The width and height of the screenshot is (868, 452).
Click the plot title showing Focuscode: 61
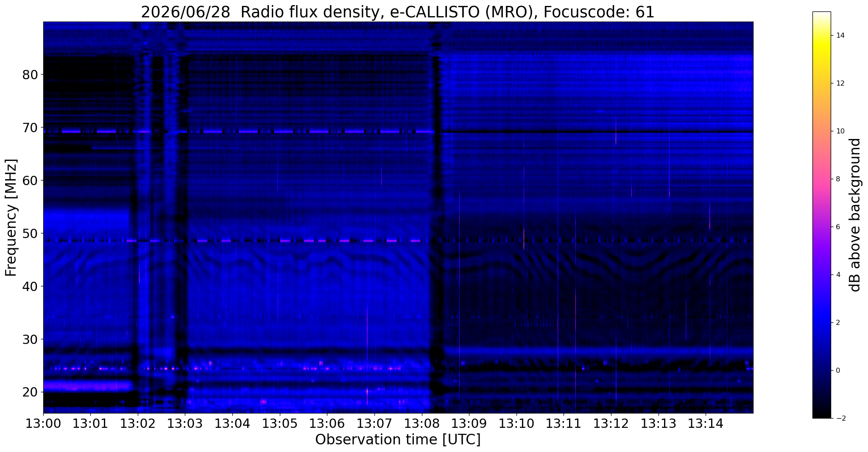398,12
